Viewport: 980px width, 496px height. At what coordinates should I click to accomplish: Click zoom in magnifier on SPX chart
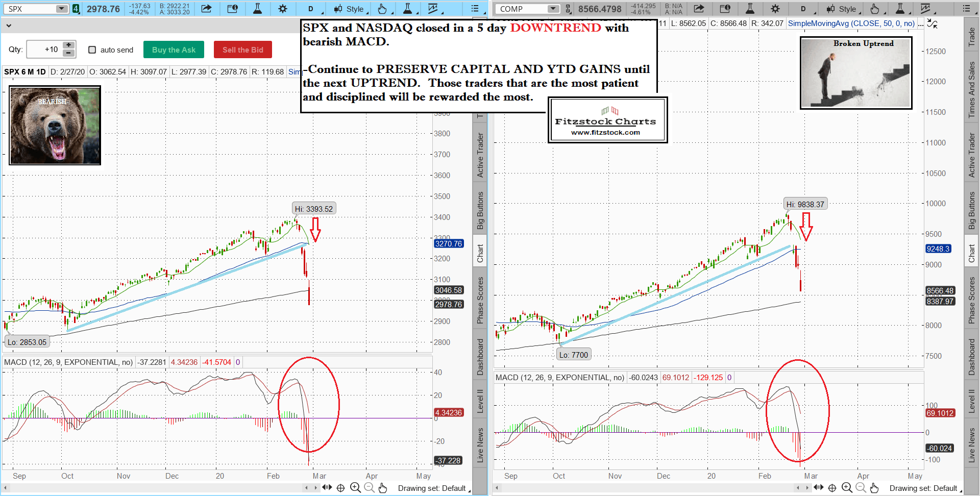(x=355, y=488)
